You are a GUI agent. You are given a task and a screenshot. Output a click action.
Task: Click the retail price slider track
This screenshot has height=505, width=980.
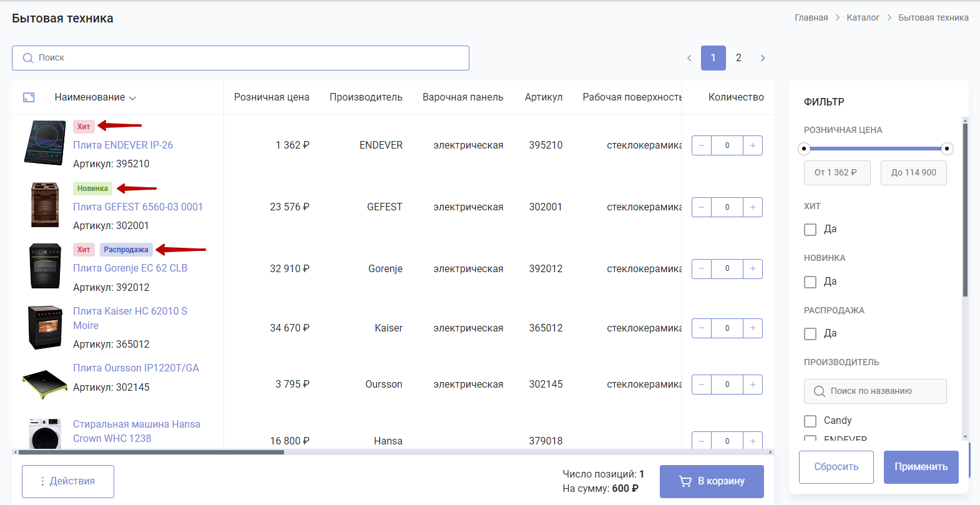tap(876, 149)
